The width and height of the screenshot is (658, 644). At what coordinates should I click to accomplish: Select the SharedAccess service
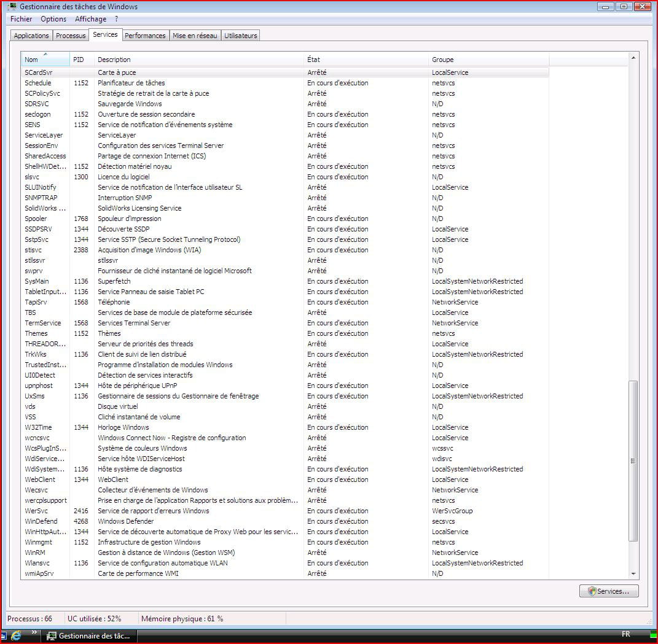[x=285, y=156]
